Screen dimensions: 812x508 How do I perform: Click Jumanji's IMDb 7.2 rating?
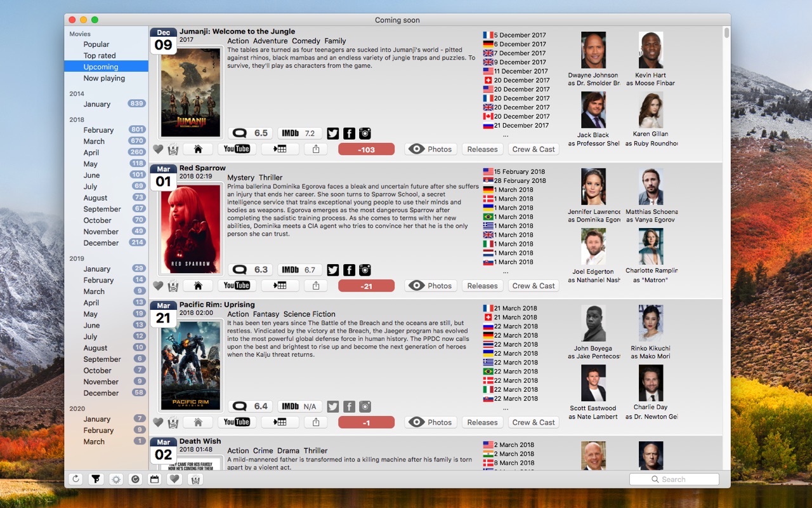pos(299,133)
